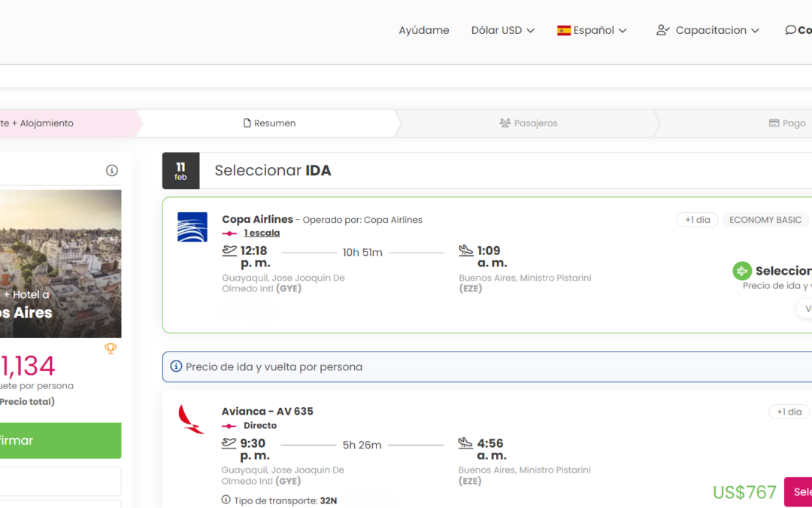Click the card icon in Pago step
Image resolution: width=812 pixels, height=508 pixels.
click(774, 123)
